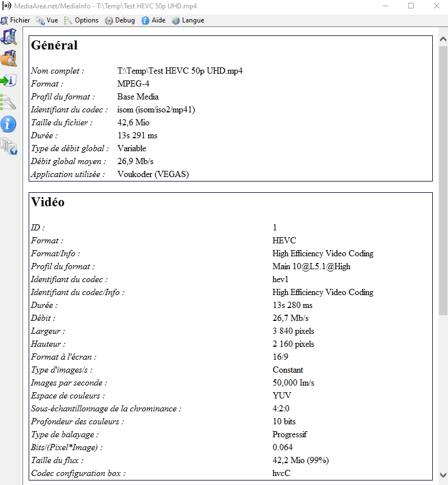Open the Aide menu

(x=153, y=20)
